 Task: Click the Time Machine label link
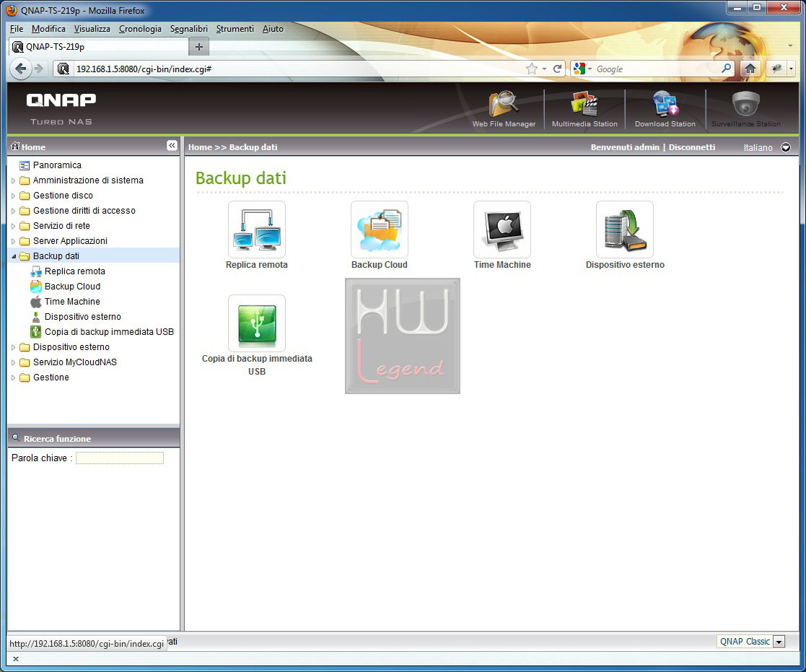coord(502,265)
